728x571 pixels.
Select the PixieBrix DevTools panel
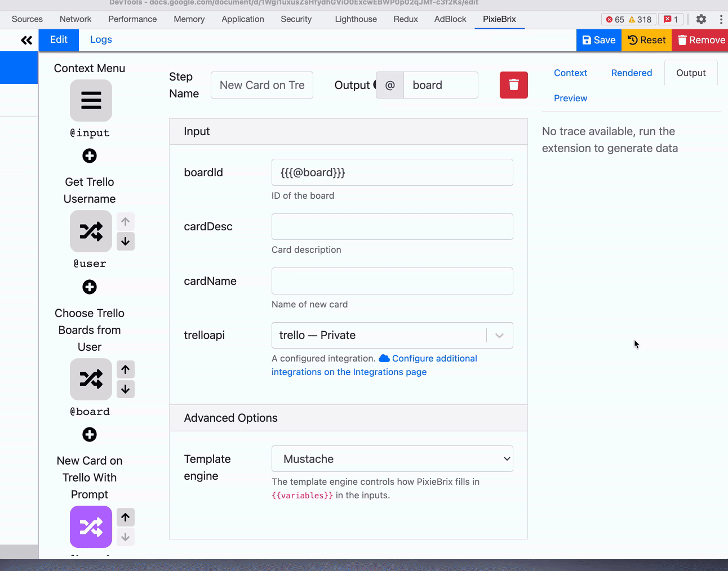coord(499,19)
